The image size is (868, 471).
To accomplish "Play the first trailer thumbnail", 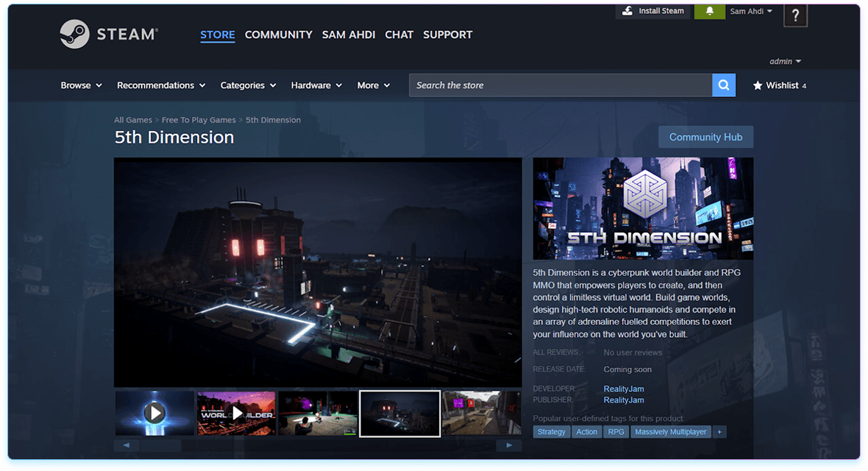I will [x=154, y=414].
